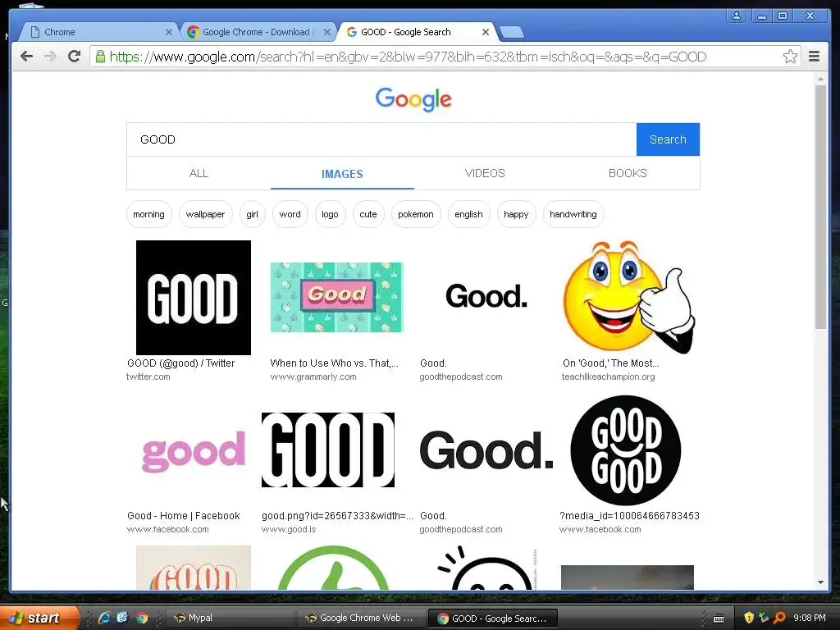Close the GOOD - Google Search tab
This screenshot has width=840, height=630.
pos(486,32)
